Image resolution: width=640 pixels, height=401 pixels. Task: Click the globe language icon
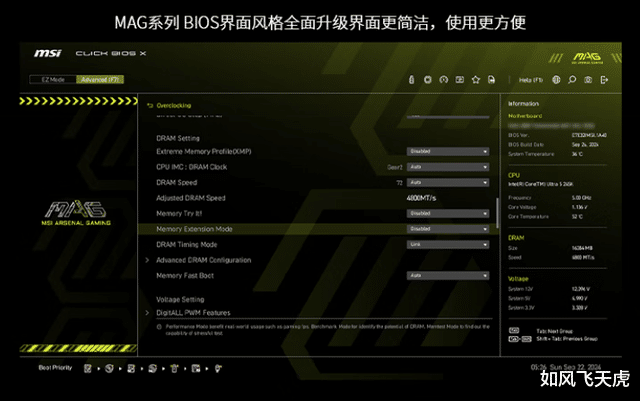point(556,80)
